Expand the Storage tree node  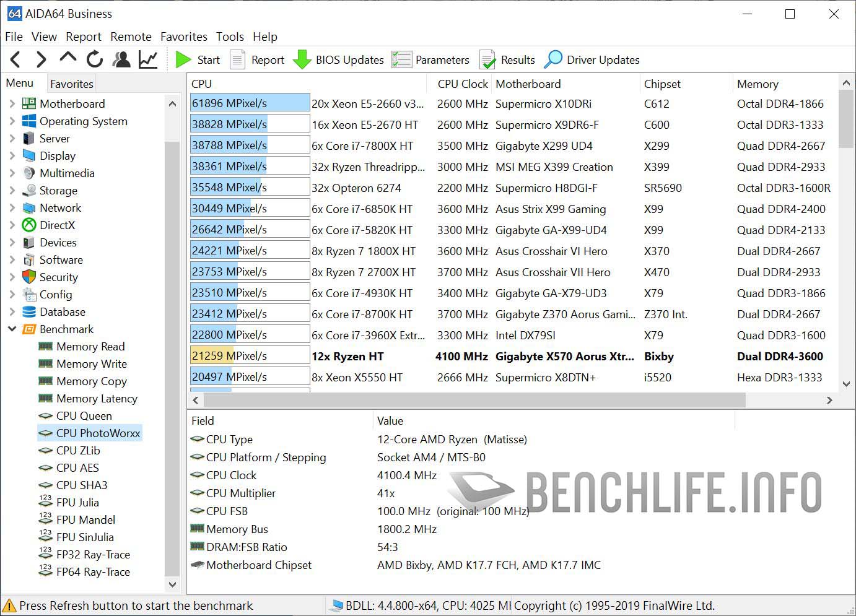coord(12,190)
